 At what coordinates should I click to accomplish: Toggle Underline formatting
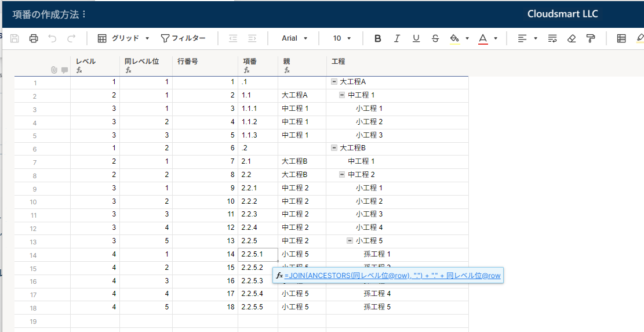416,38
